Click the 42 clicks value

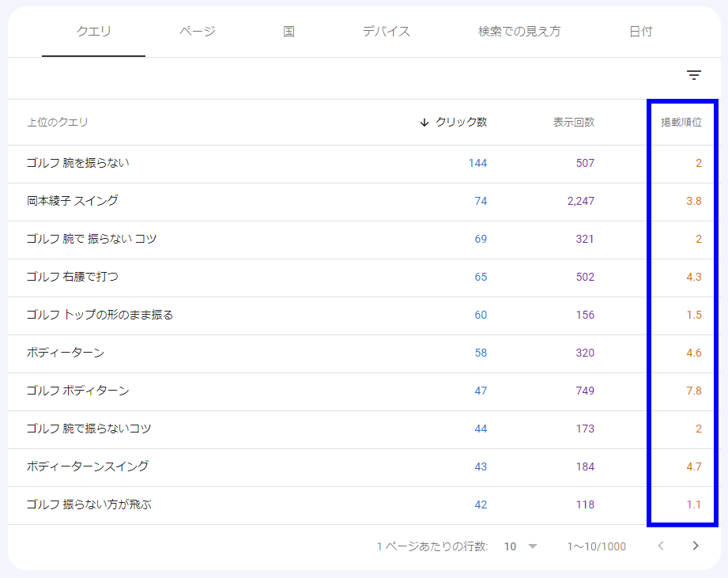pyautogui.click(x=481, y=504)
